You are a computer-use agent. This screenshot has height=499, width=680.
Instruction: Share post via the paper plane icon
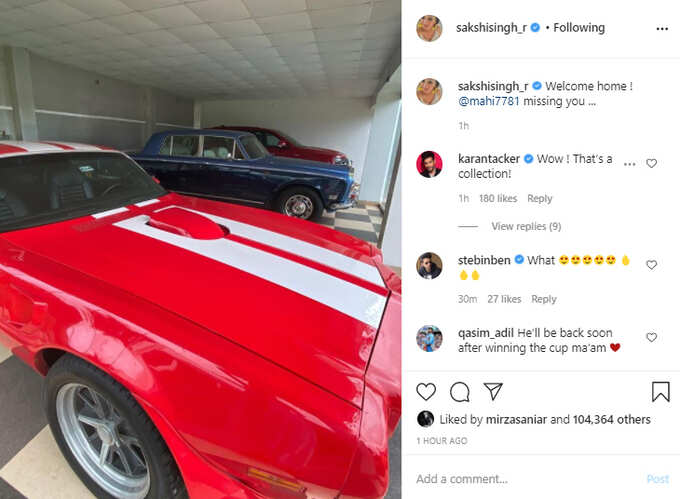[493, 391]
